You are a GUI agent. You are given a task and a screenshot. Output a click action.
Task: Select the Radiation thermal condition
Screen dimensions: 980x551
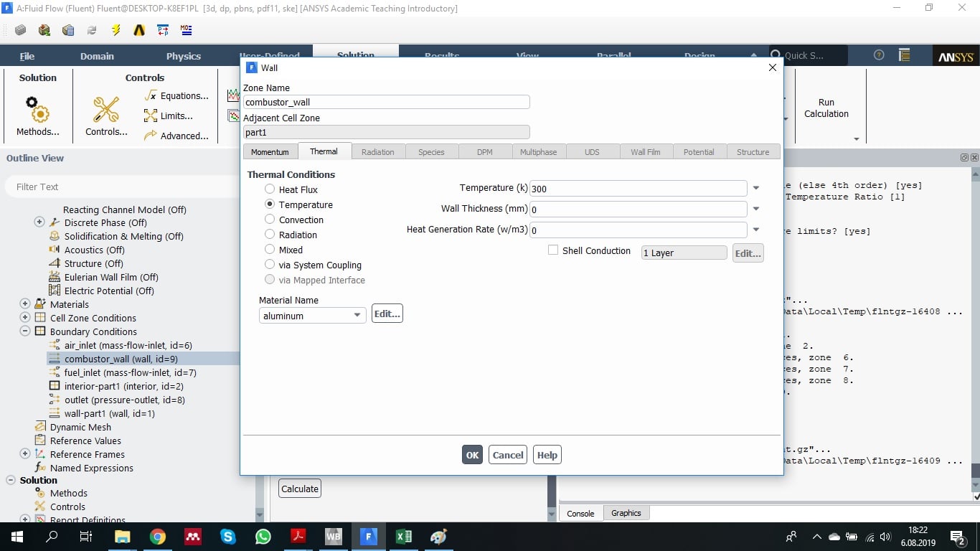click(270, 235)
